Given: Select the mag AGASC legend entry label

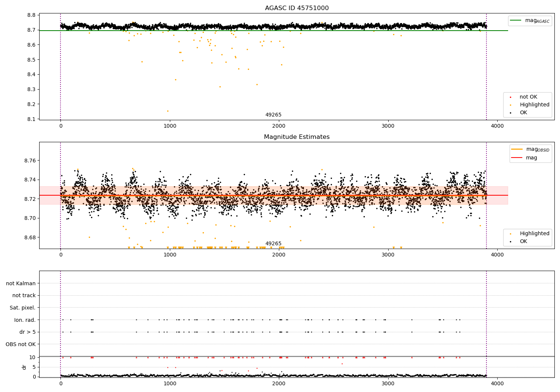Looking at the screenshot, I should click(x=537, y=21).
